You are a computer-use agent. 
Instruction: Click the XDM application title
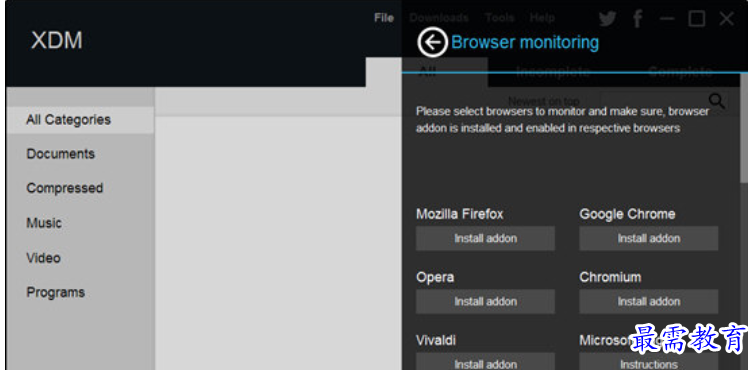coord(57,40)
